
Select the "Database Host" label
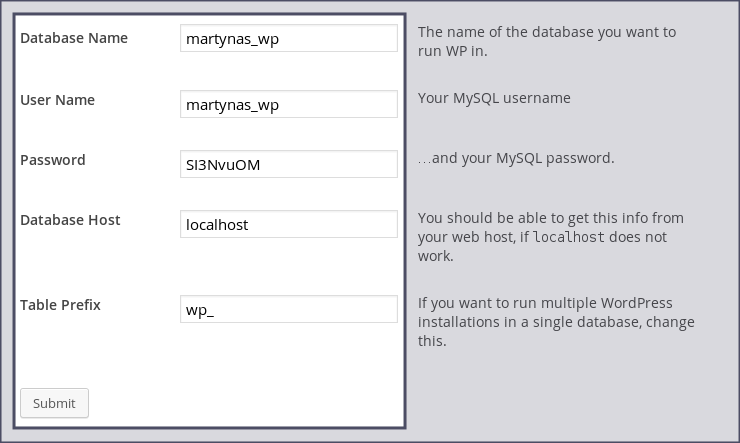click(70, 220)
